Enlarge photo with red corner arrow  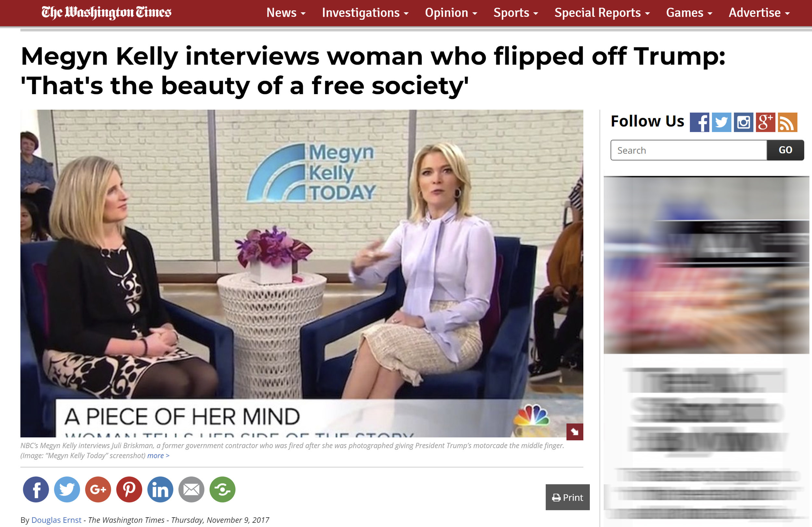pyautogui.click(x=575, y=432)
